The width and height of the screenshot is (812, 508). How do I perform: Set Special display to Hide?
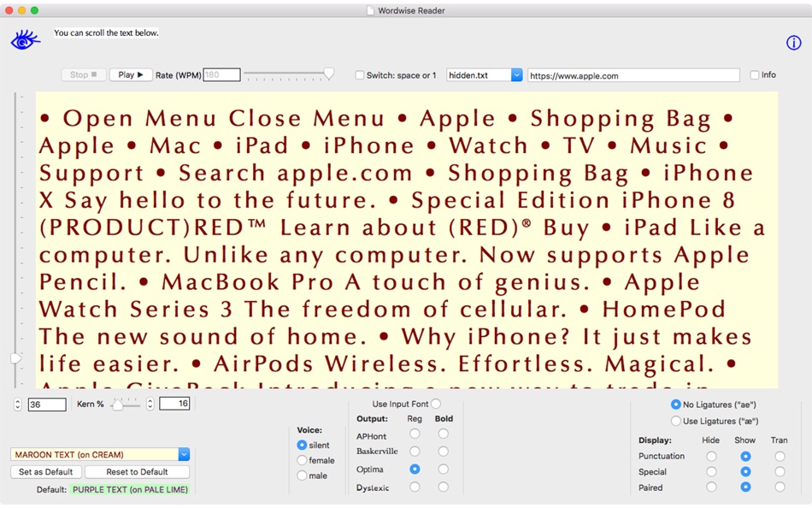point(711,472)
